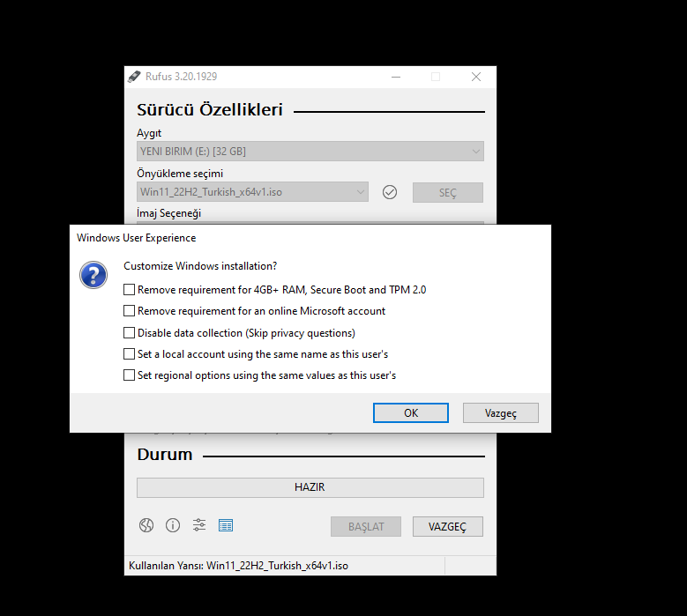Enable Remove requirement for online Microsoft account
Screen dimensions: 687x616
pyautogui.click(x=129, y=311)
